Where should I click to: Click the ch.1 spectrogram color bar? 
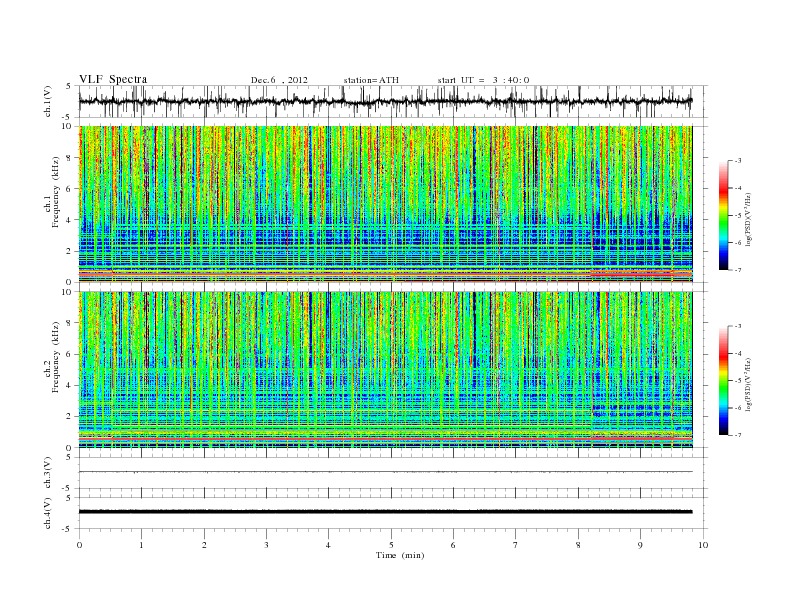click(723, 215)
